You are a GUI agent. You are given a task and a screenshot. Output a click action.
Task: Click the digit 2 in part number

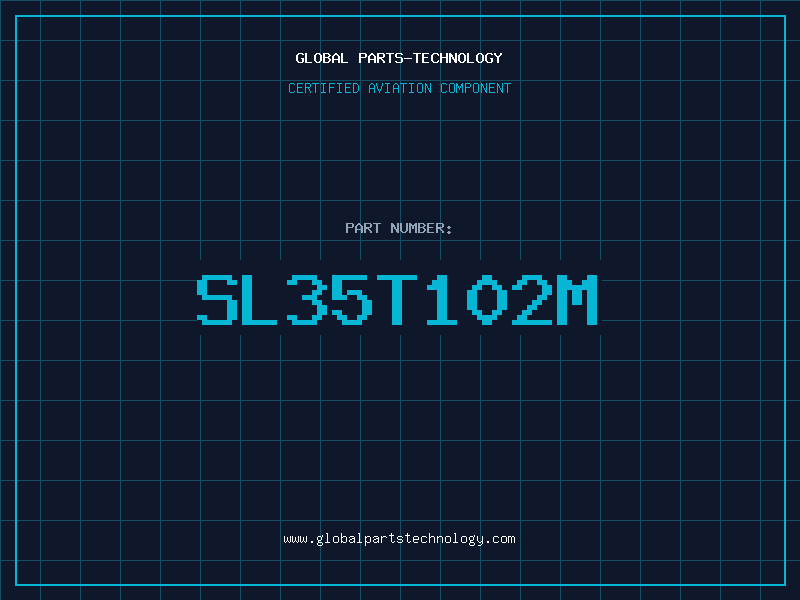point(532,299)
